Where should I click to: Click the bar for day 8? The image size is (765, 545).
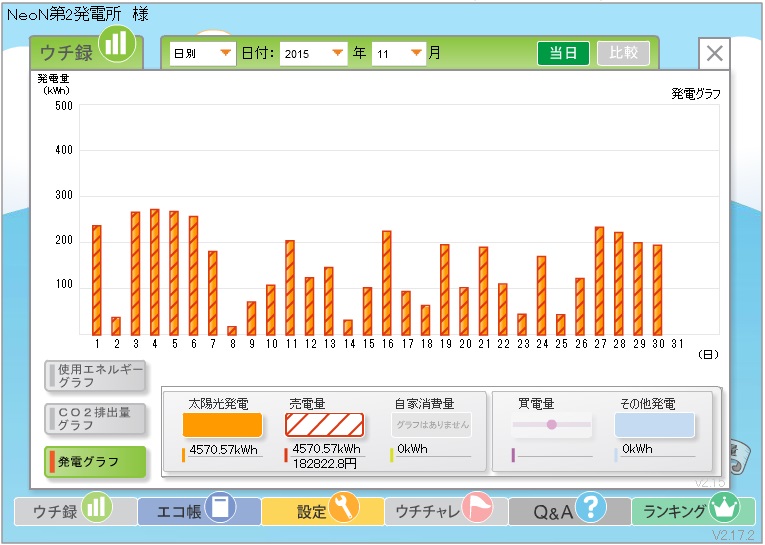232,331
